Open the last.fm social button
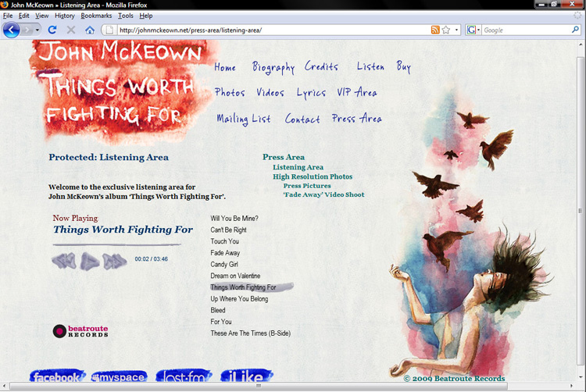Image resolution: width=586 pixels, height=392 pixels. point(184,376)
